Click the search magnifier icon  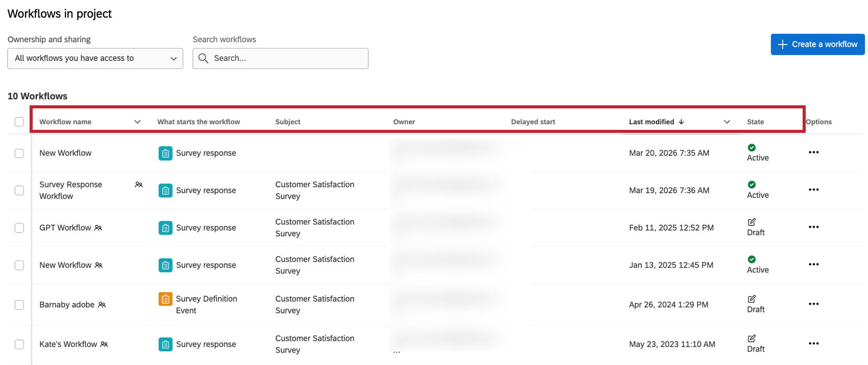pos(203,58)
